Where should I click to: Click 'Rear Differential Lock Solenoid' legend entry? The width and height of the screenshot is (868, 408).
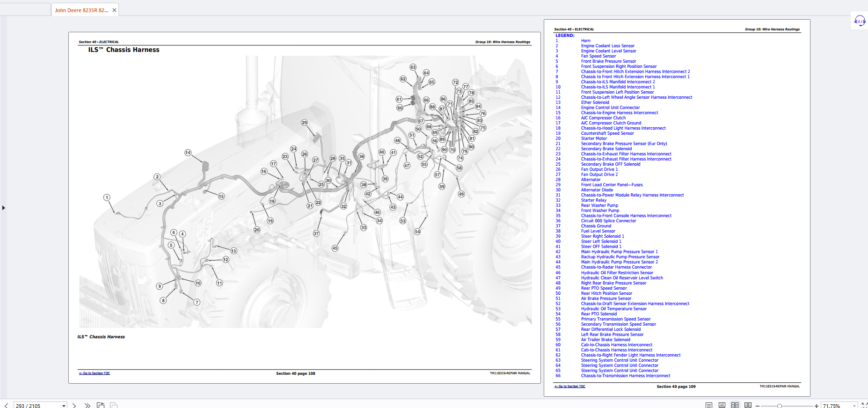[x=611, y=329]
